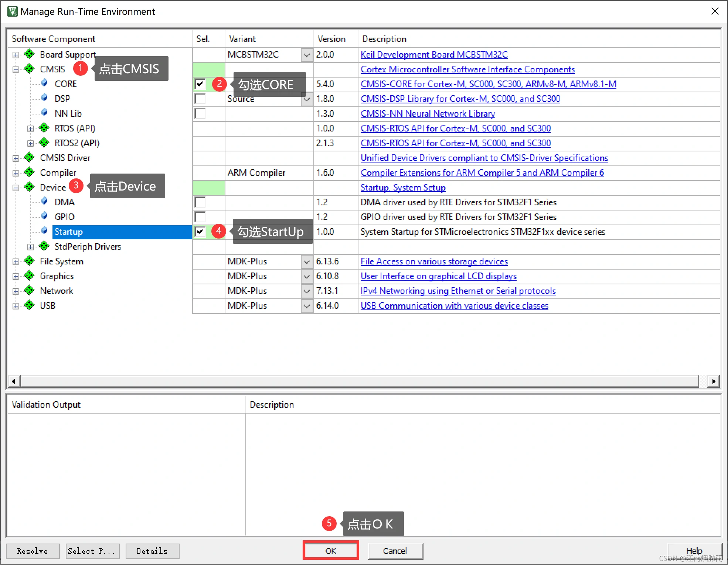Click the green diamond icon beside Board Support
728x565 pixels.
[x=29, y=54]
